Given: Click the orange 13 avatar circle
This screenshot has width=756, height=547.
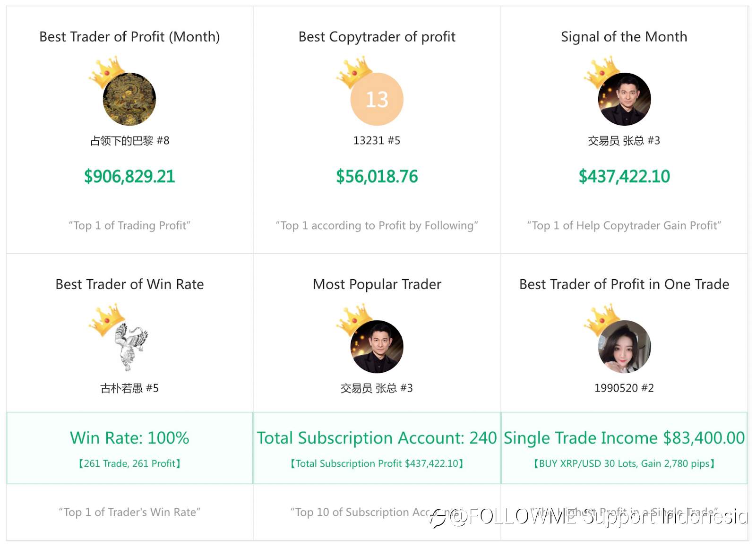Looking at the screenshot, I should [377, 99].
